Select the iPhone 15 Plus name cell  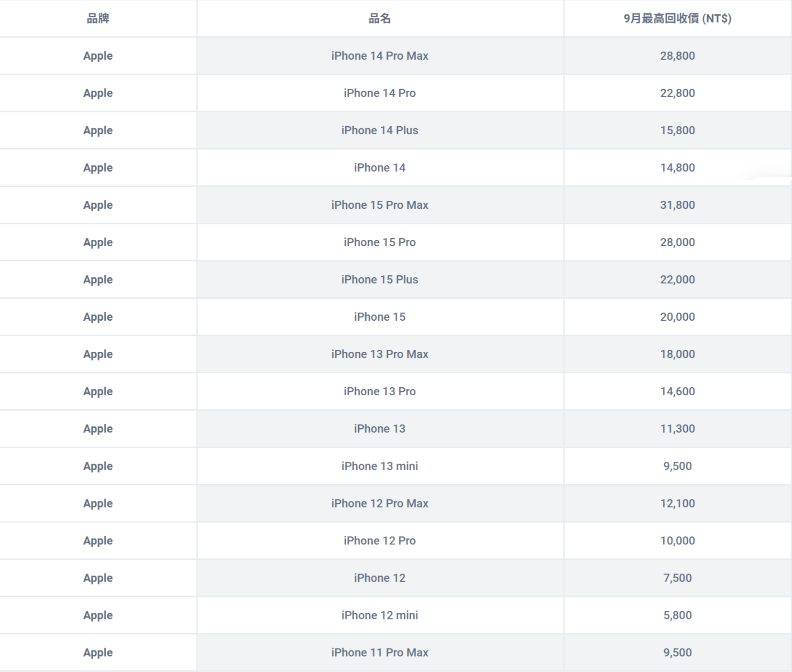[x=380, y=280]
